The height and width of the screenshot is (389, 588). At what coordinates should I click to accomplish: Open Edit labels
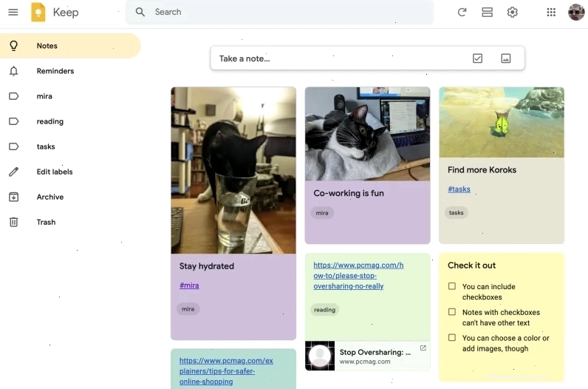pos(70,172)
